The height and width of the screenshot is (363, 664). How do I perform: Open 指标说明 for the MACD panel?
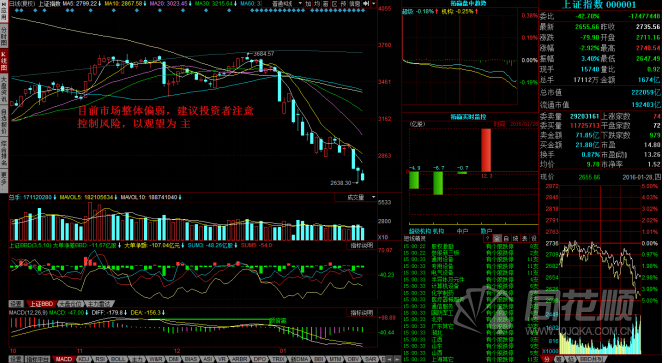point(362,313)
